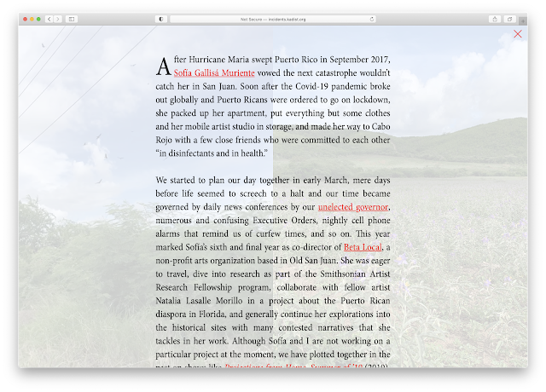Reload the page with the refresh icon
Image resolution: width=546 pixels, height=392 pixels.
372,19
